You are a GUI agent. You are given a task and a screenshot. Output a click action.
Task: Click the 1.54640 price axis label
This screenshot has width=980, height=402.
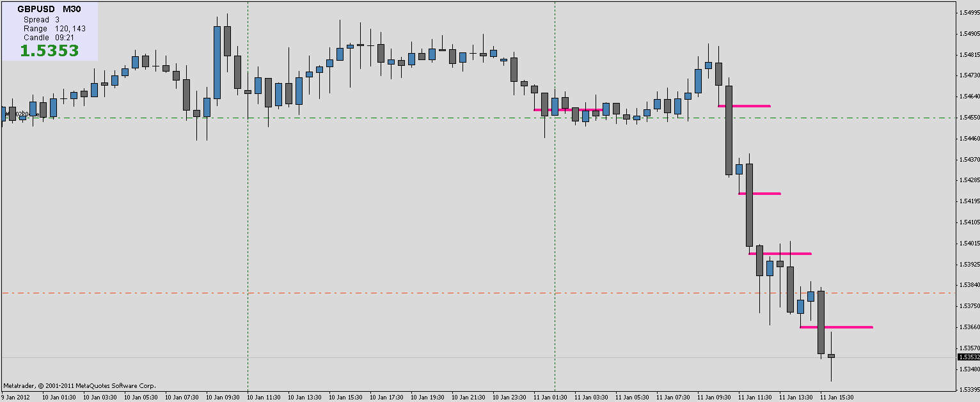click(968, 97)
